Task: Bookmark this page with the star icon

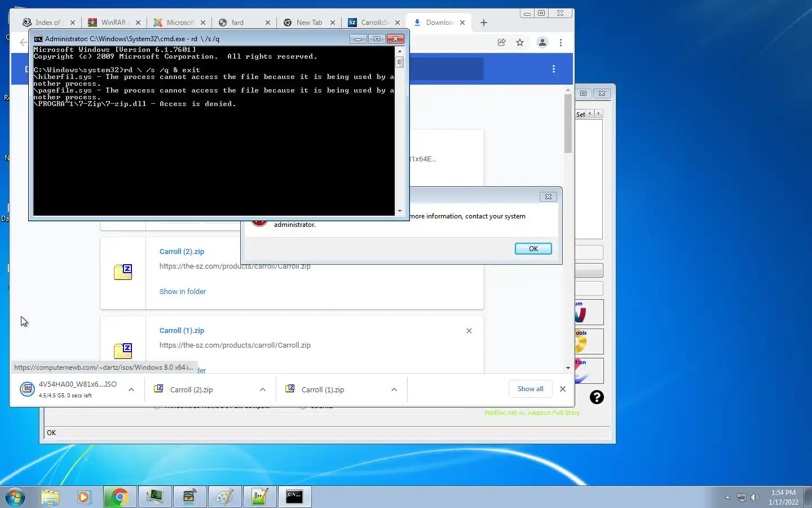Action: [x=520, y=42]
